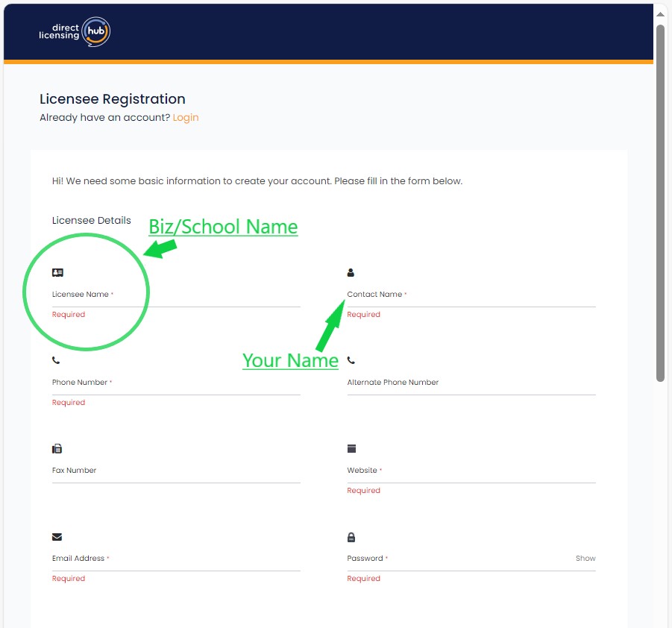
Task: Click the Fax Number fax machine icon
Action: (x=57, y=448)
